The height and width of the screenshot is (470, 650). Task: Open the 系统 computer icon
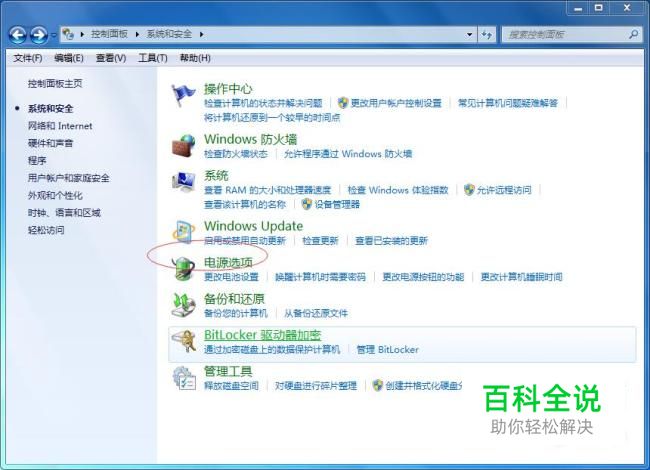click(183, 182)
